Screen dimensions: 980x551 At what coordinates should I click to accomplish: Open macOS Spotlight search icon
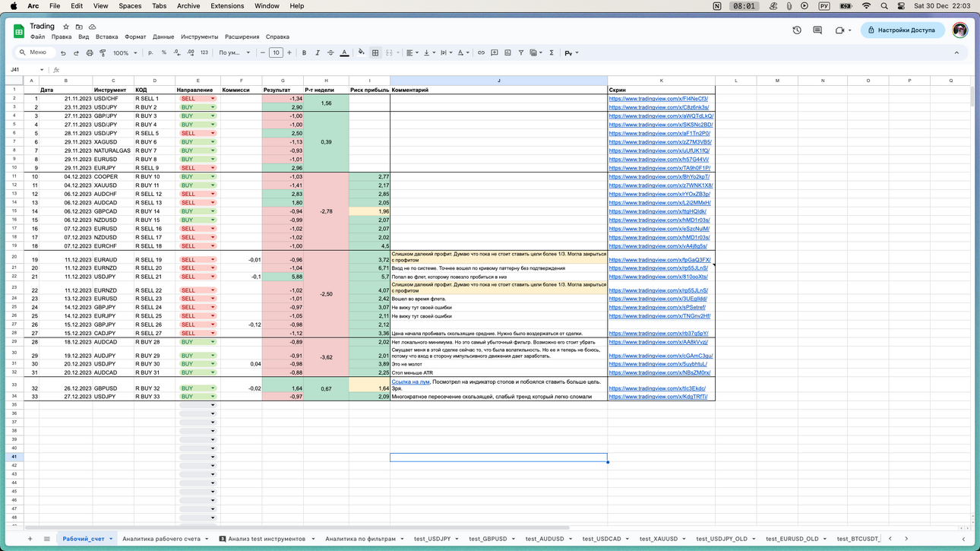pyautogui.click(x=884, y=6)
